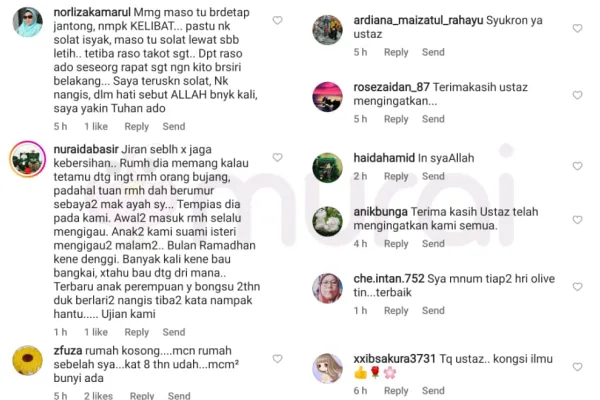Reply to norlizakamarul's comment
Viewport: 600px width, 400px height.
point(136,127)
